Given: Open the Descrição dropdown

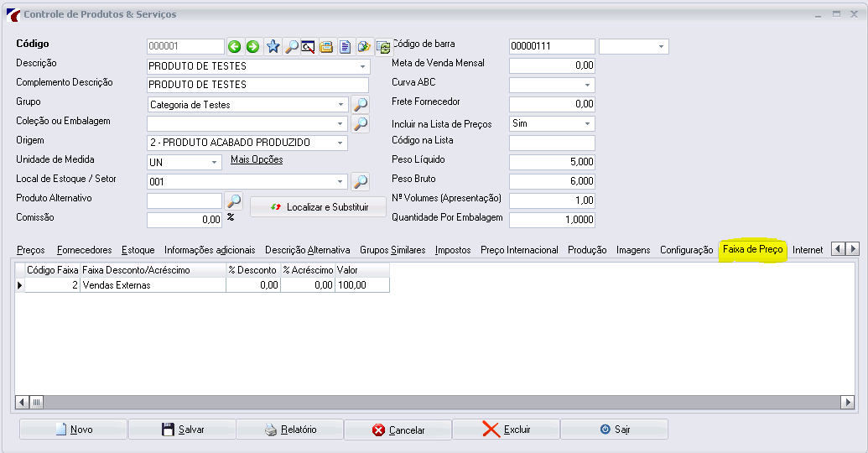Looking at the screenshot, I should [x=362, y=66].
